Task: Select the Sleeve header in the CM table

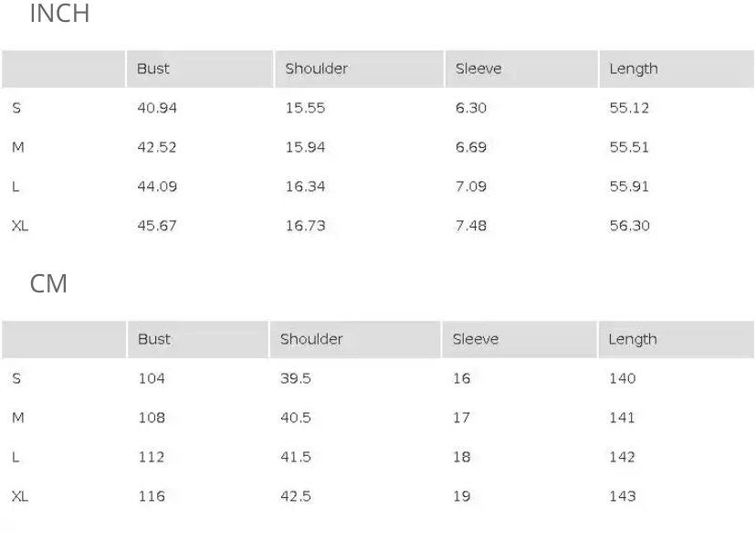Action: [x=476, y=339]
